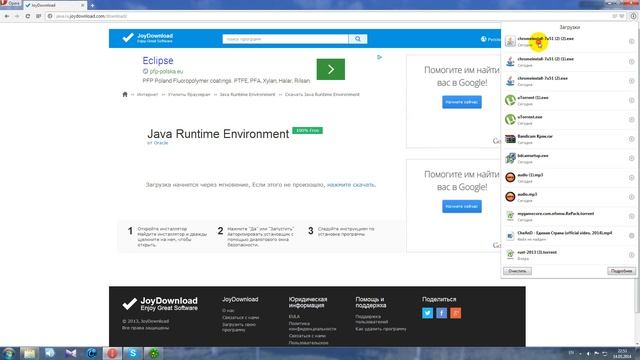Show in folder for uTorrent (1).exe
This screenshot has width=640, height=360.
coord(631,100)
